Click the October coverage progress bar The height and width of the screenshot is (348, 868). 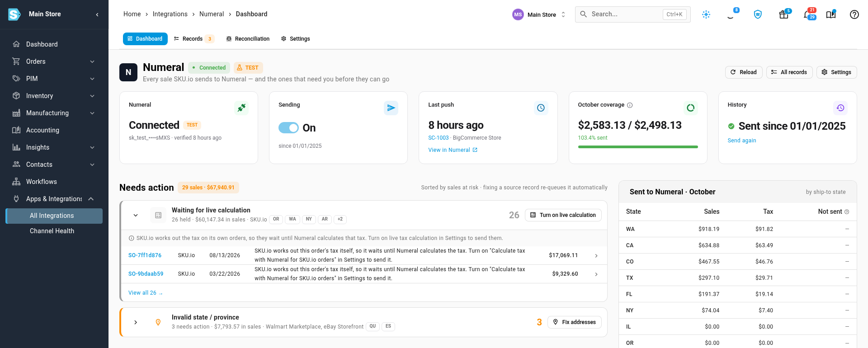[638, 147]
